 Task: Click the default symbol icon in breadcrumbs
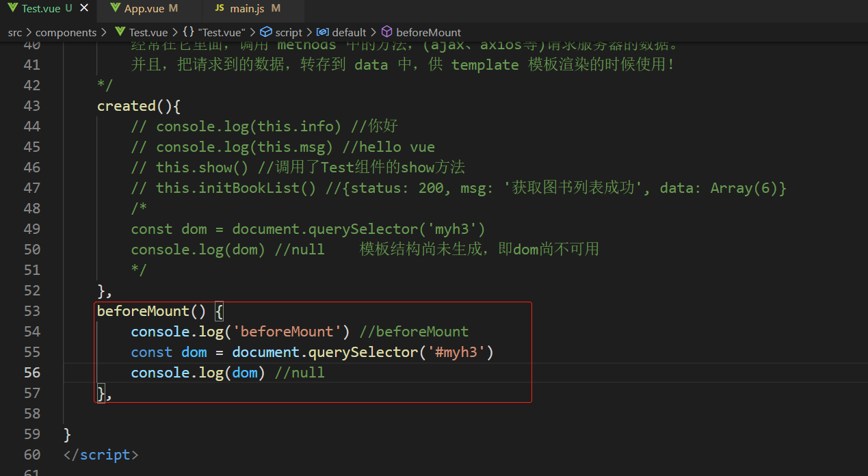click(322, 32)
